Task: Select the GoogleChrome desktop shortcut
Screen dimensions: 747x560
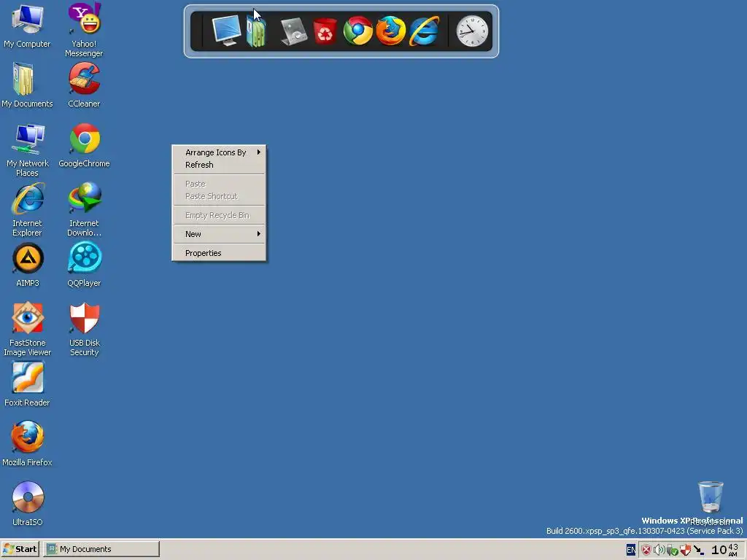Action: [x=84, y=145]
